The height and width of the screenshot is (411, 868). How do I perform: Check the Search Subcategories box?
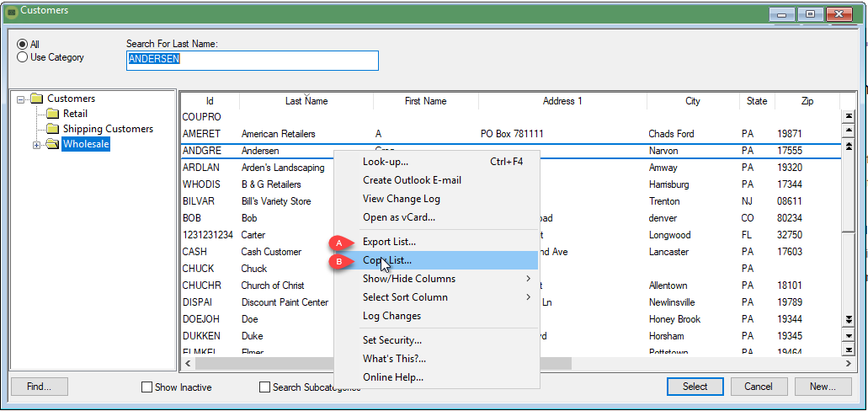tap(265, 387)
